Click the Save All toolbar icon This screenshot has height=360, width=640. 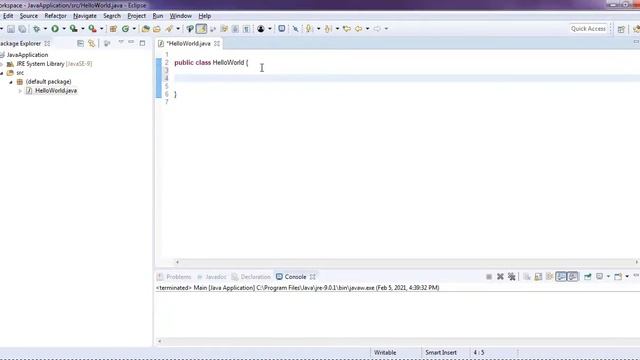(22, 29)
